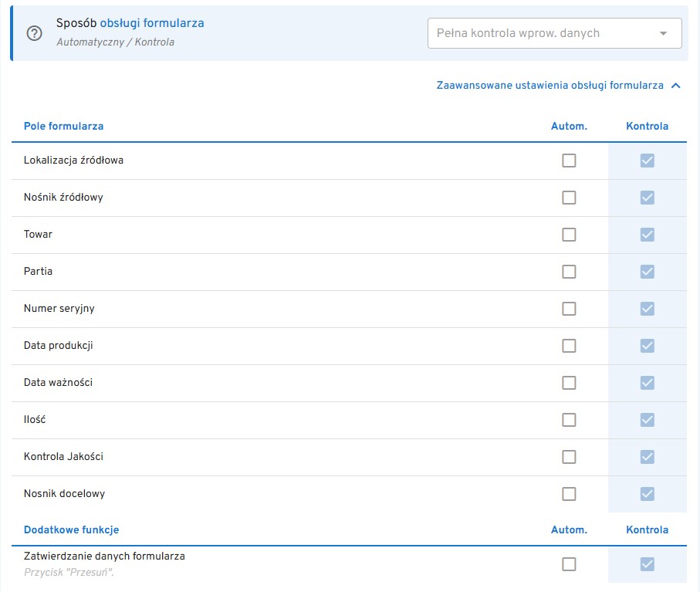Open the form handling mode dropdown
Image resolution: width=700 pixels, height=592 pixels.
554,33
